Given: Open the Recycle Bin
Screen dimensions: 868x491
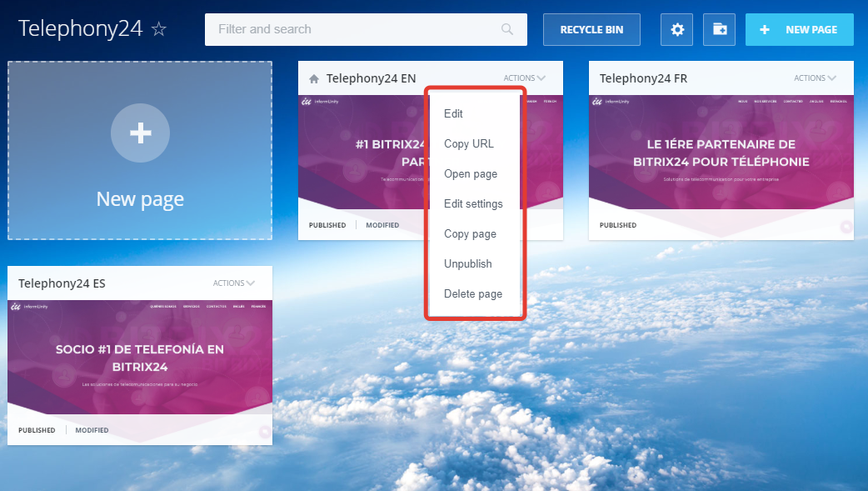Looking at the screenshot, I should (591, 30).
